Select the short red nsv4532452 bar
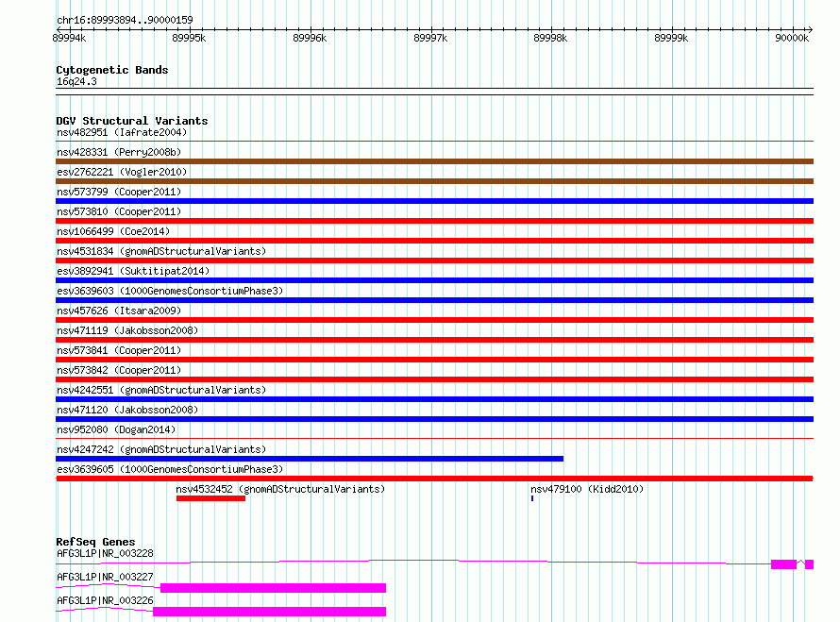The width and height of the screenshot is (840, 622). tap(210, 498)
